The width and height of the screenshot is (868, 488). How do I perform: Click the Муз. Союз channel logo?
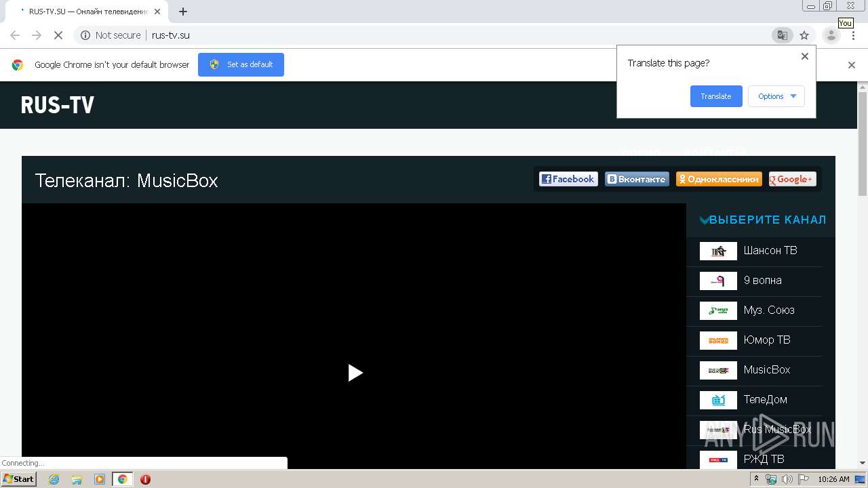coord(718,310)
